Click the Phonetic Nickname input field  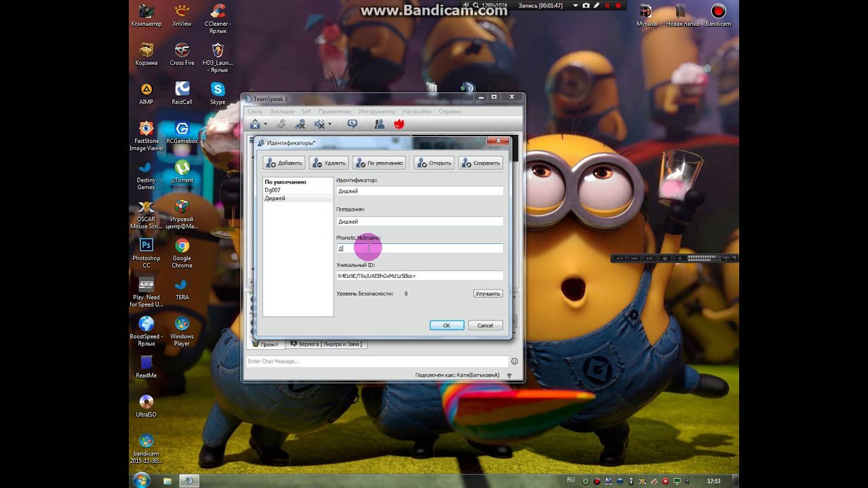pyautogui.click(x=420, y=249)
